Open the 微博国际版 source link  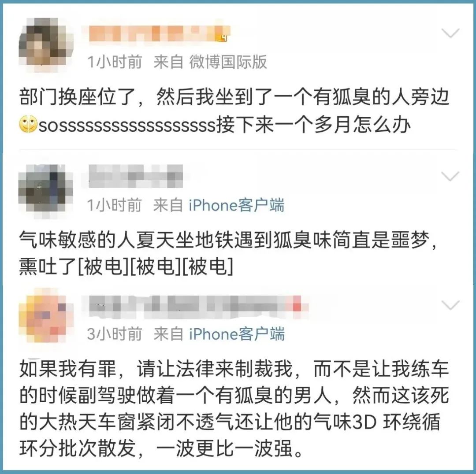pos(228,62)
